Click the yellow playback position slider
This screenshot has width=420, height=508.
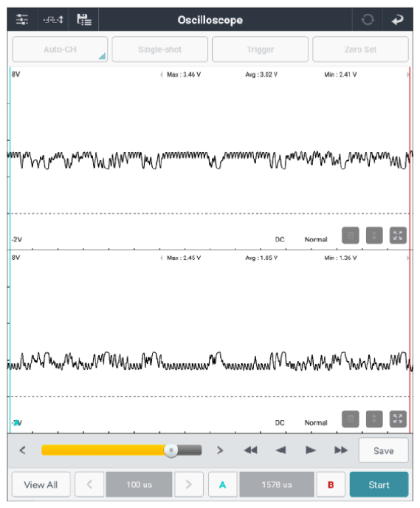122,450
